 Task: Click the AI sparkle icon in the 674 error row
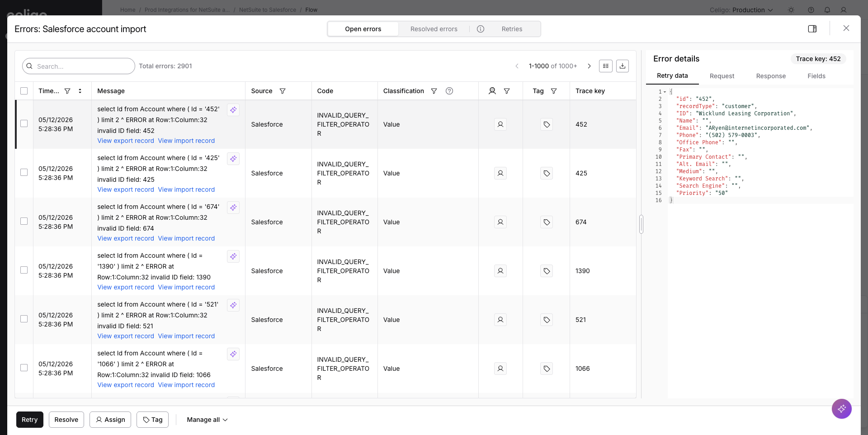pos(233,208)
